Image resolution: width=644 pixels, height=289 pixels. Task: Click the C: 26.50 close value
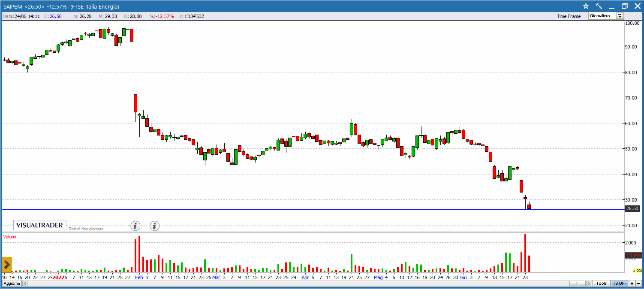[x=53, y=16]
